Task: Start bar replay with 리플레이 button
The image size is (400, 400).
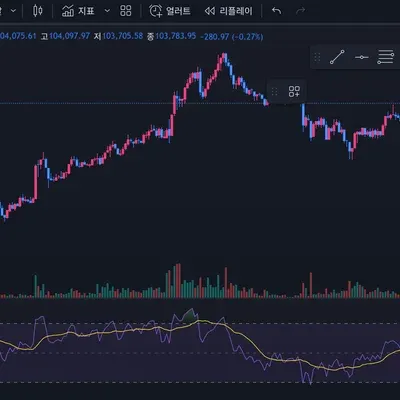Action: click(x=229, y=11)
